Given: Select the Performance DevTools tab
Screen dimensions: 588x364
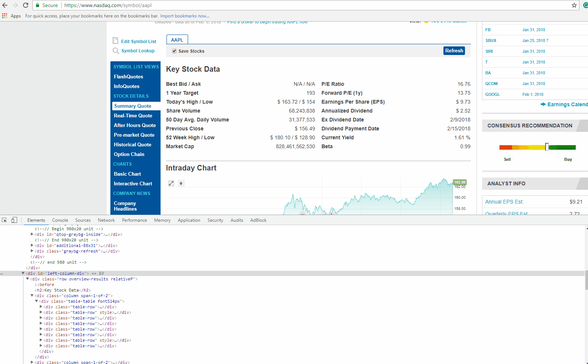Looking at the screenshot, I should tap(135, 220).
